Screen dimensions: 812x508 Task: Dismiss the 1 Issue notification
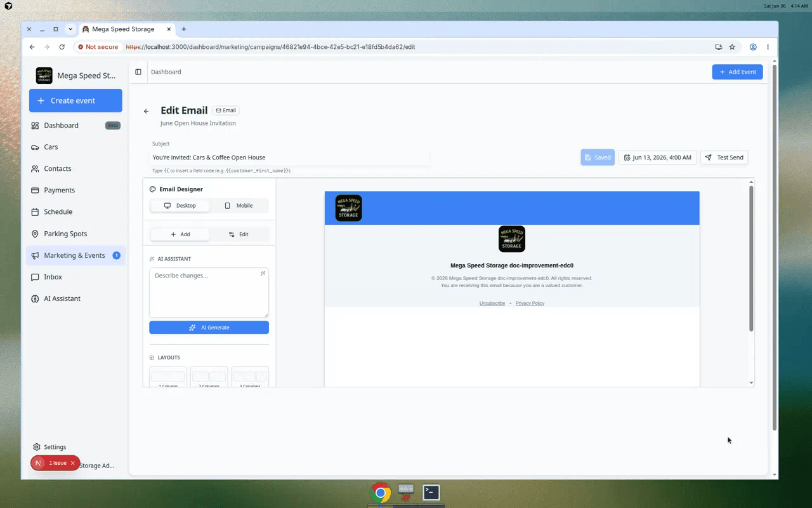[72, 463]
